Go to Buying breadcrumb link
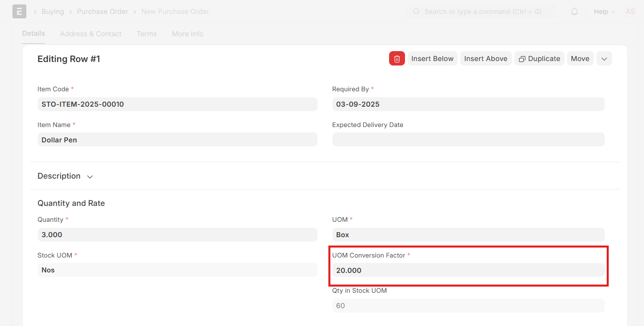Viewport: 644px width, 326px height. tap(53, 11)
